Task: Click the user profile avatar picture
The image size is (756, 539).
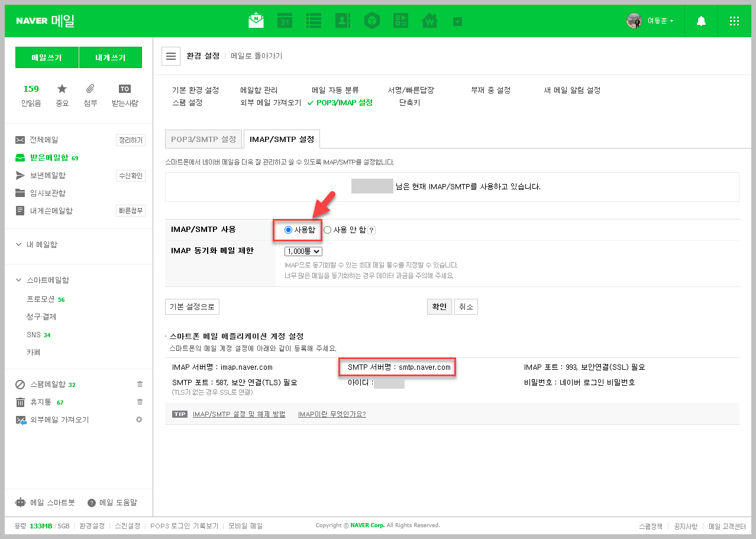Action: 634,21
